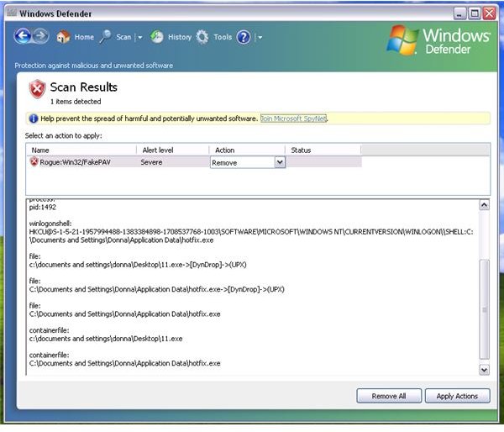The height and width of the screenshot is (432, 504).
Task: Open Help question mark icon
Action: (x=244, y=37)
